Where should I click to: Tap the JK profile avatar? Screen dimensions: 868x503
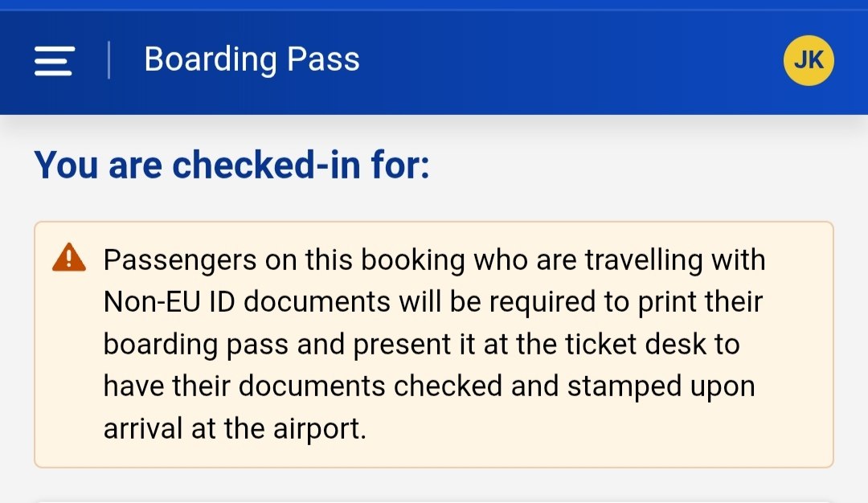click(809, 61)
